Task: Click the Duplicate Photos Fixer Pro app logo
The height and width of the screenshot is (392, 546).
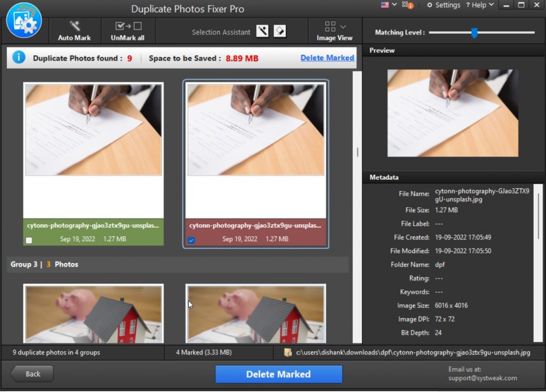Action: click(24, 21)
